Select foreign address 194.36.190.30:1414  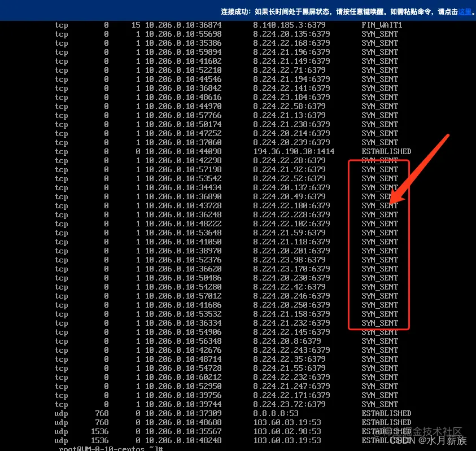coord(294,151)
